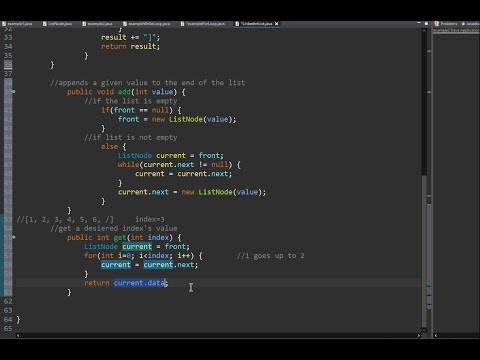Click the "//get a desiered index's value" comment
480x360 pixels.
point(114,228)
